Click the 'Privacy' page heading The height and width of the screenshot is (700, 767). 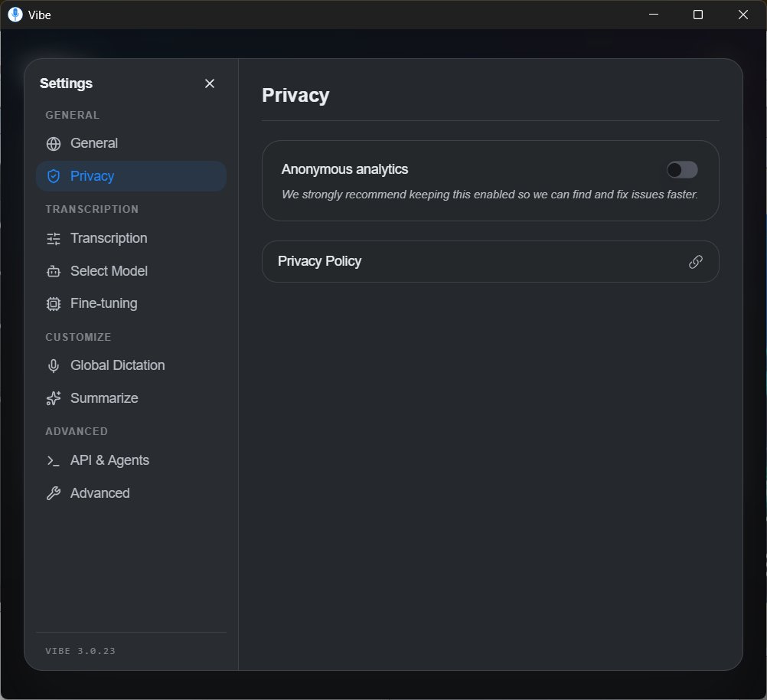[295, 96]
